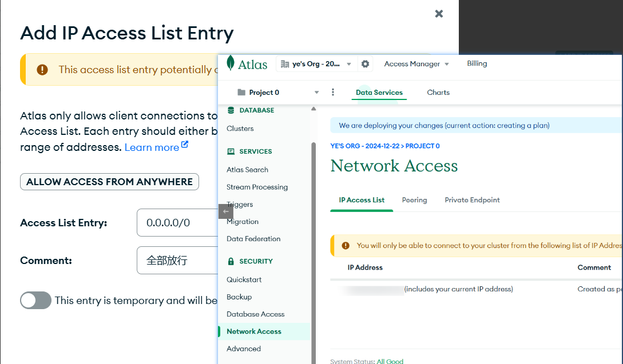Expand the ye's Org organization dropdown
623x364 pixels.
tap(349, 64)
